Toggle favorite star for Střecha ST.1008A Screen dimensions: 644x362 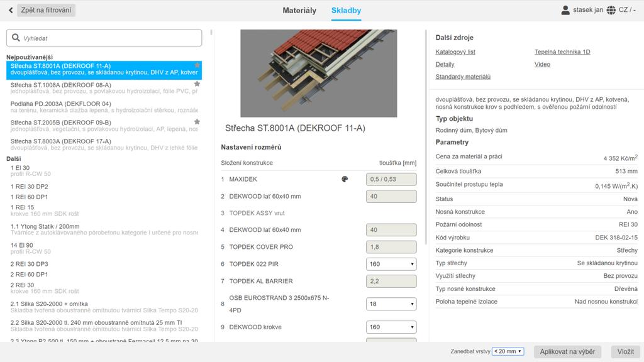(x=197, y=84)
